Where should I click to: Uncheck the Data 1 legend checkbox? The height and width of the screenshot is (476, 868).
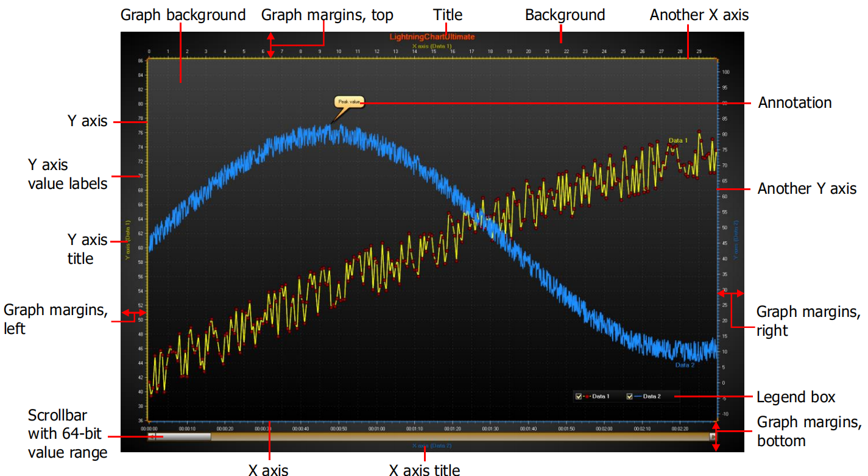pyautogui.click(x=579, y=397)
